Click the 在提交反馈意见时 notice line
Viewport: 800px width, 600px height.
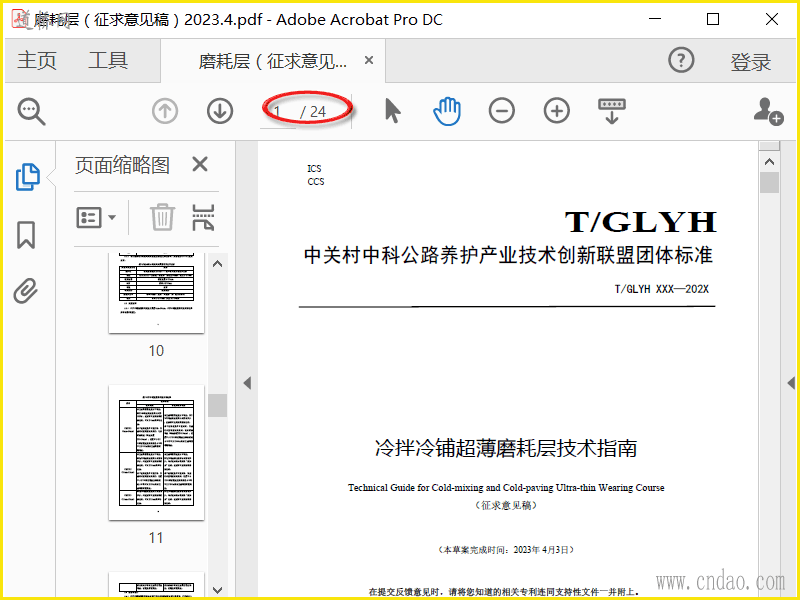[x=504, y=592]
